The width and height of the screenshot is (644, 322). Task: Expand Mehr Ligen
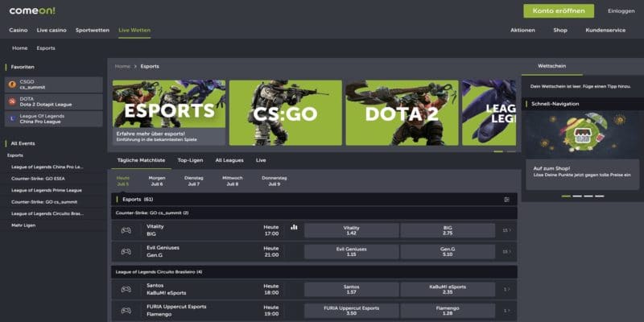click(23, 225)
